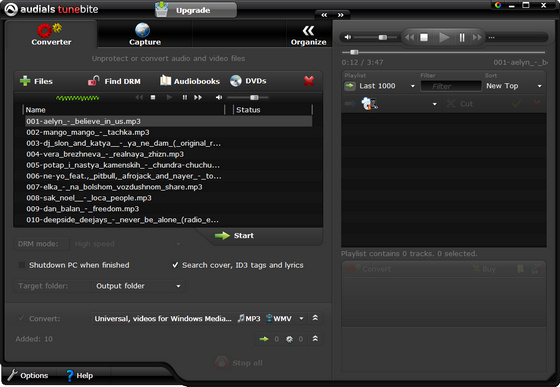This screenshot has height=387, width=560.
Task: Select 001-aelyn_-_believe_in_us.mp3
Action: pos(169,121)
